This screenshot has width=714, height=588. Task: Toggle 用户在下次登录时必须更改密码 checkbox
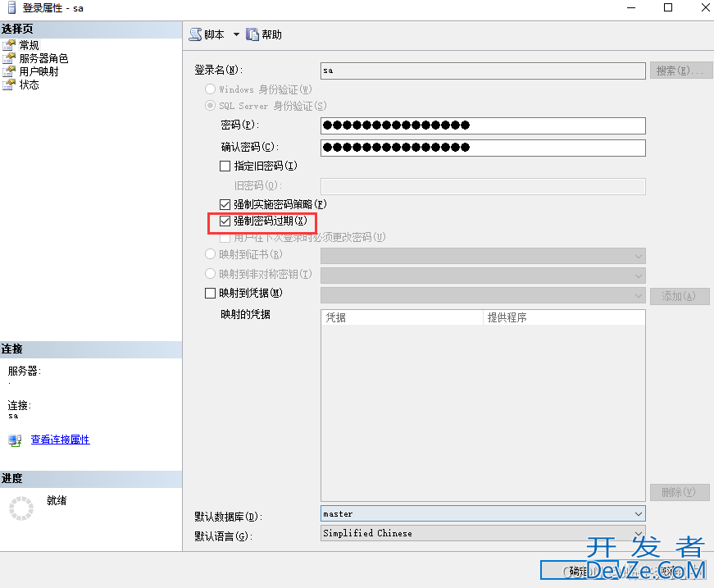pyautogui.click(x=225, y=238)
